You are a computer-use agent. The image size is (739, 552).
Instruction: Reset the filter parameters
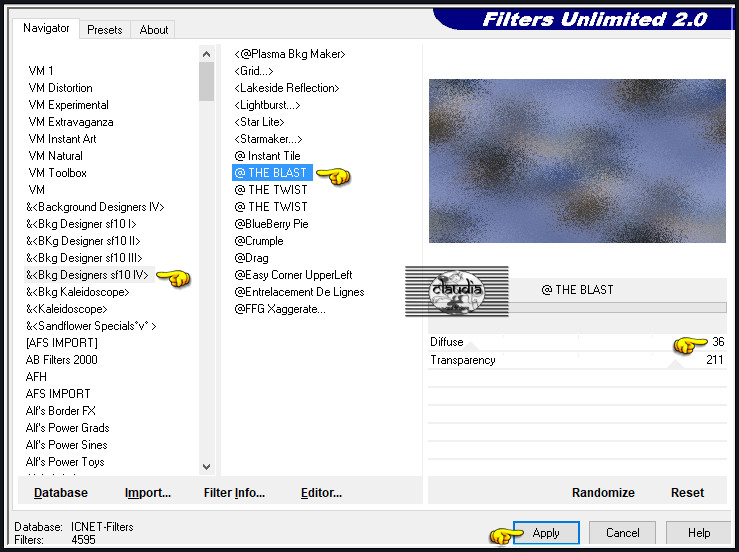[687, 493]
